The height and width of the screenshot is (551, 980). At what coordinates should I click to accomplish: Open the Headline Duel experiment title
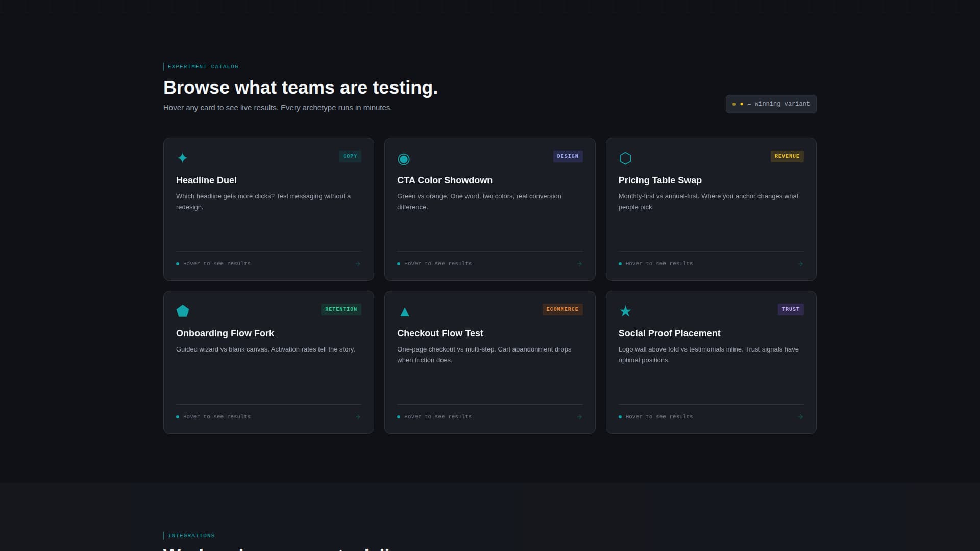pos(206,180)
